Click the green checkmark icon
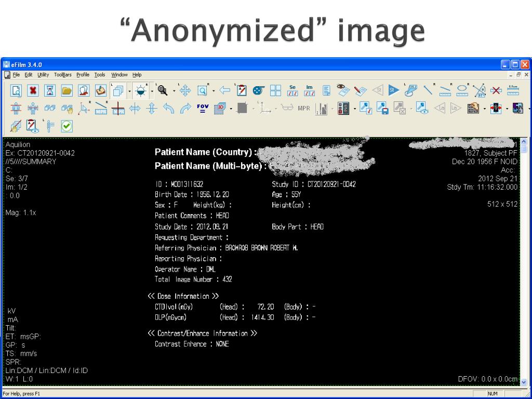This screenshot has width=532, height=399. [67, 126]
